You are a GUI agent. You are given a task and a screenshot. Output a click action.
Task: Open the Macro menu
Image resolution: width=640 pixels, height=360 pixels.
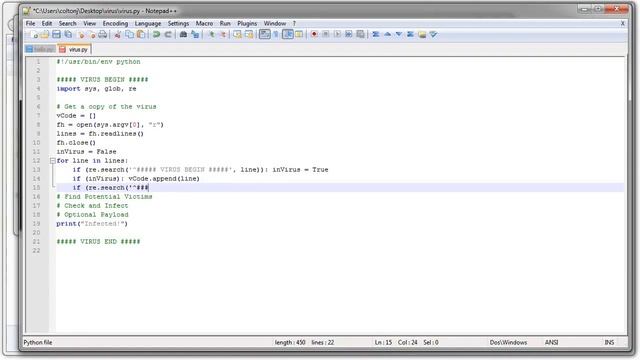point(204,24)
